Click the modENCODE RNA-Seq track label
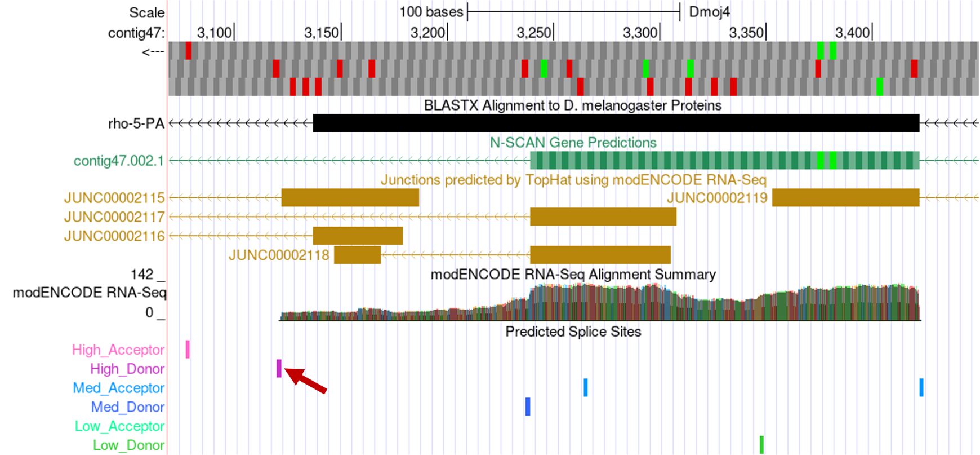 click(90, 293)
